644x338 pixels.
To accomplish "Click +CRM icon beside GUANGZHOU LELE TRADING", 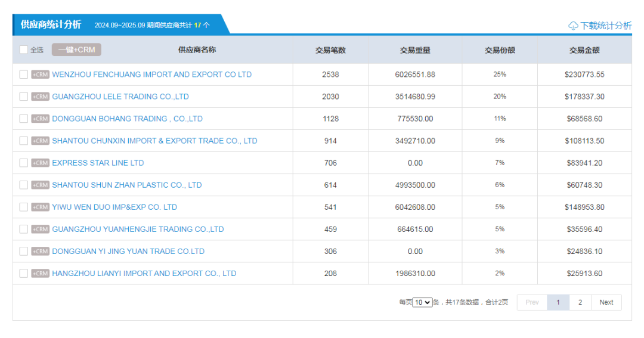I will tap(40, 97).
